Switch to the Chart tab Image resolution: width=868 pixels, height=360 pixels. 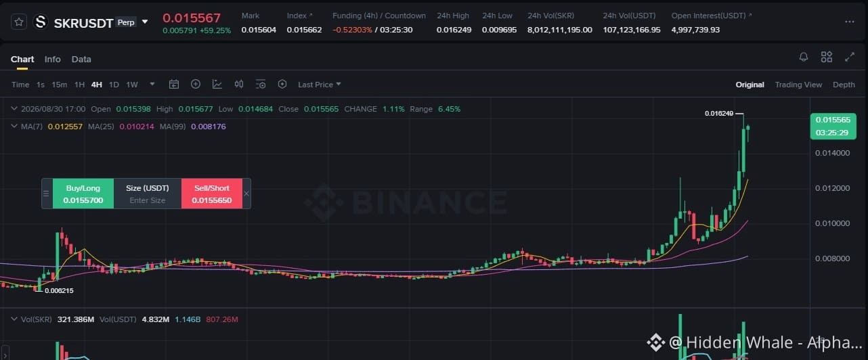coord(22,60)
